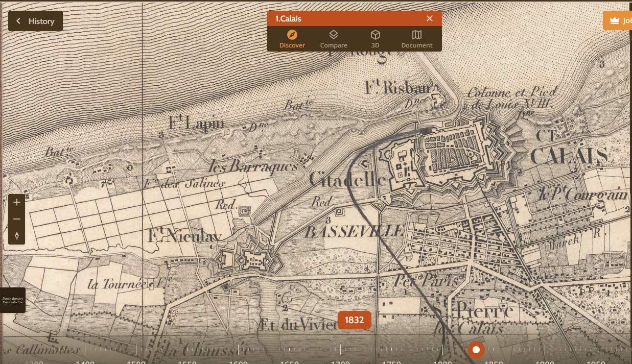Click Ft. Nieulay label on the map

point(185,236)
